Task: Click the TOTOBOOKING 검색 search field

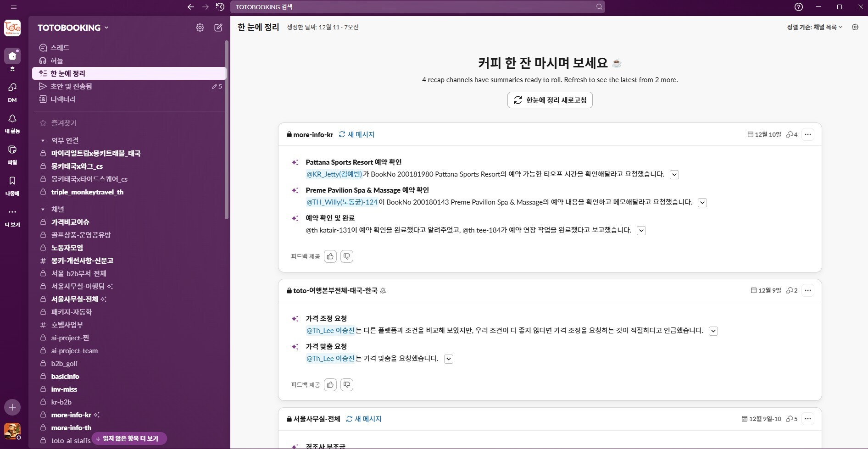Action: pyautogui.click(x=417, y=7)
